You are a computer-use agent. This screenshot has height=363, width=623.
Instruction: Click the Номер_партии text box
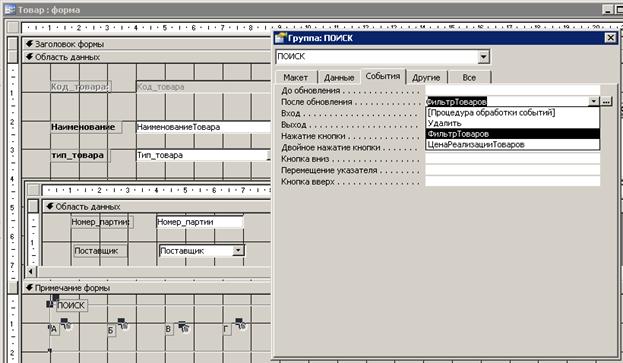click(199, 222)
